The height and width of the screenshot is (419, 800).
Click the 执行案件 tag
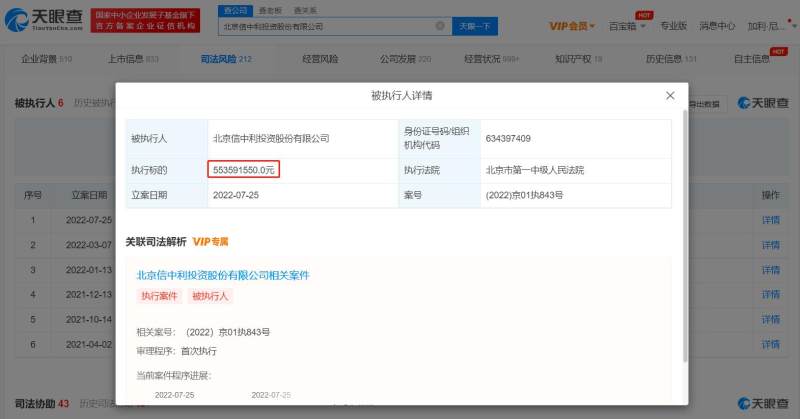coord(159,296)
